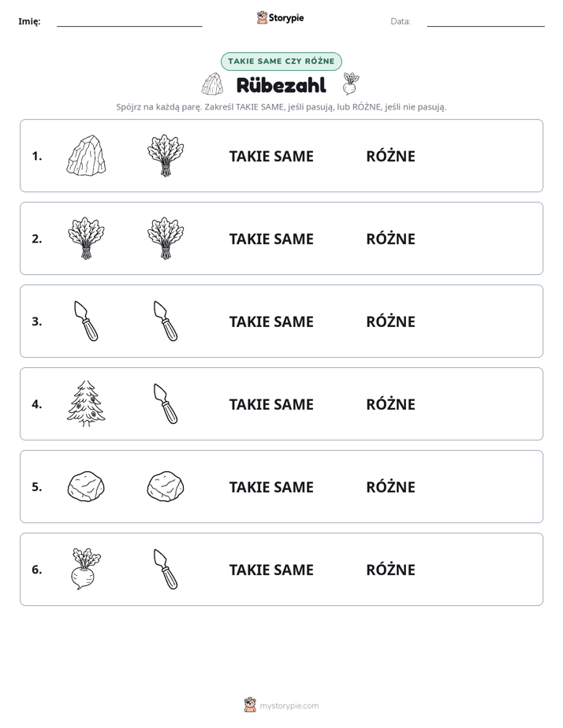Click the rock icon beside the Rübezahl title

[213, 84]
